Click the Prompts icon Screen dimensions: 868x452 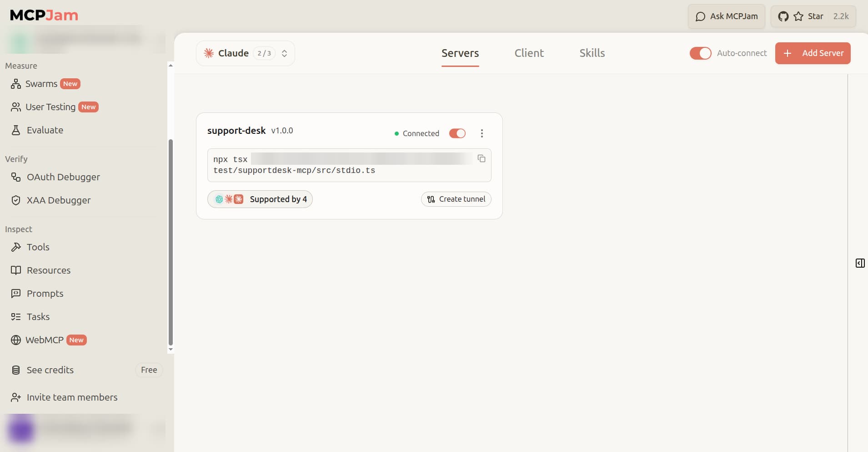tap(16, 294)
